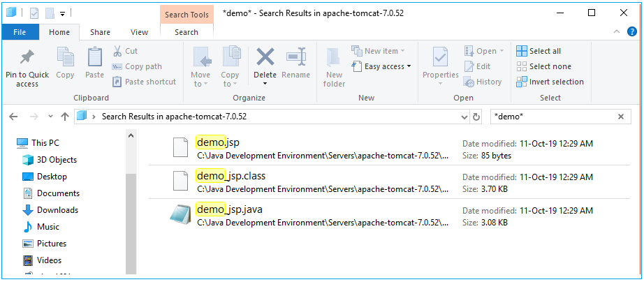Screen dimensions: 644x282
Task: Click Paste shortcut in Clipboard group
Action: click(x=144, y=82)
